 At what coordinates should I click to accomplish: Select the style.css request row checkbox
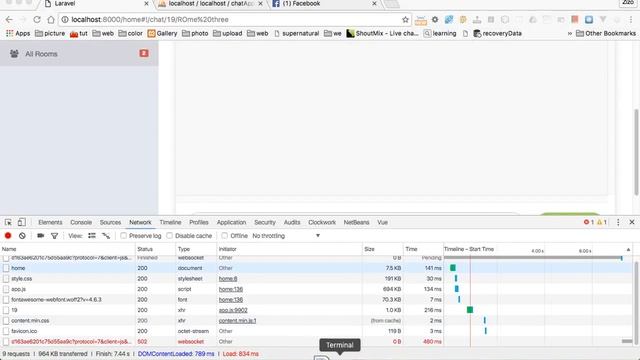(6, 279)
